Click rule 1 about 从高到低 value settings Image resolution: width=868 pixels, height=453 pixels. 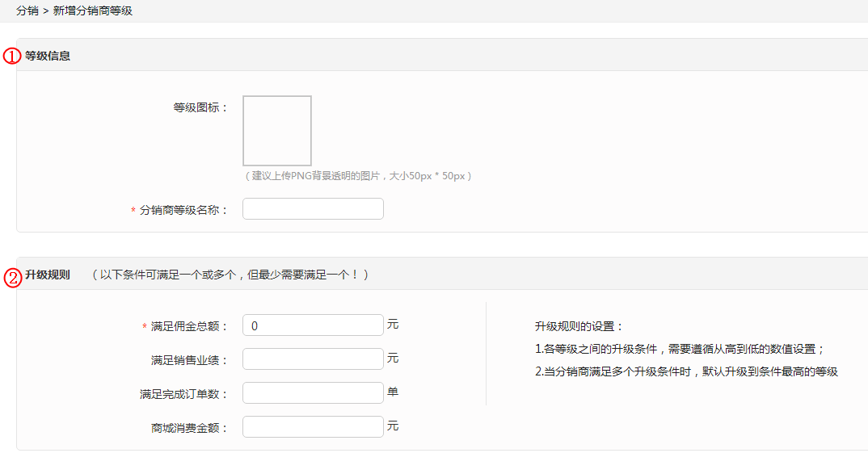pos(679,349)
